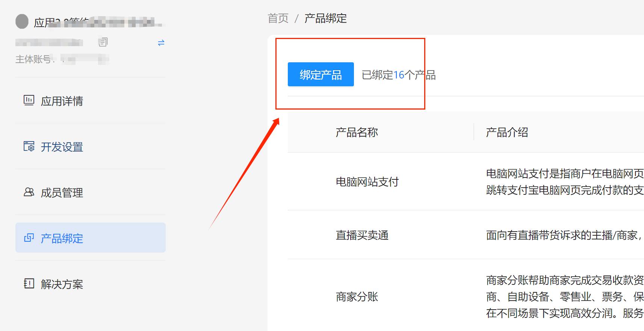Click the 应用详情 chart icon
Image resolution: width=644 pixels, height=331 pixels.
[x=29, y=100]
